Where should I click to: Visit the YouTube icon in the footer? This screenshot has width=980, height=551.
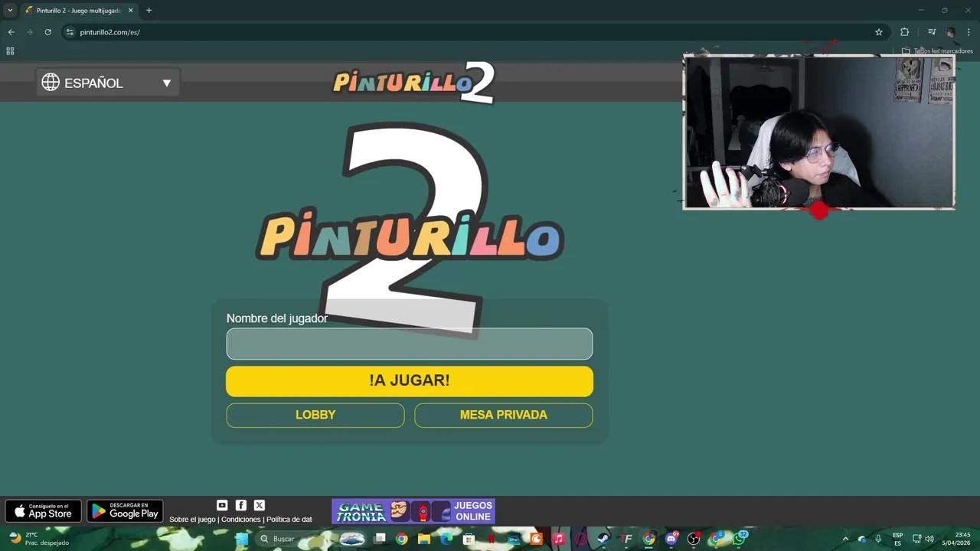click(222, 505)
